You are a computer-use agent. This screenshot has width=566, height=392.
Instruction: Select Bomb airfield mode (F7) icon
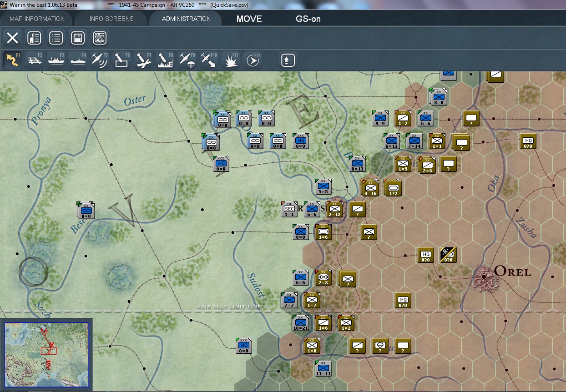pos(143,60)
